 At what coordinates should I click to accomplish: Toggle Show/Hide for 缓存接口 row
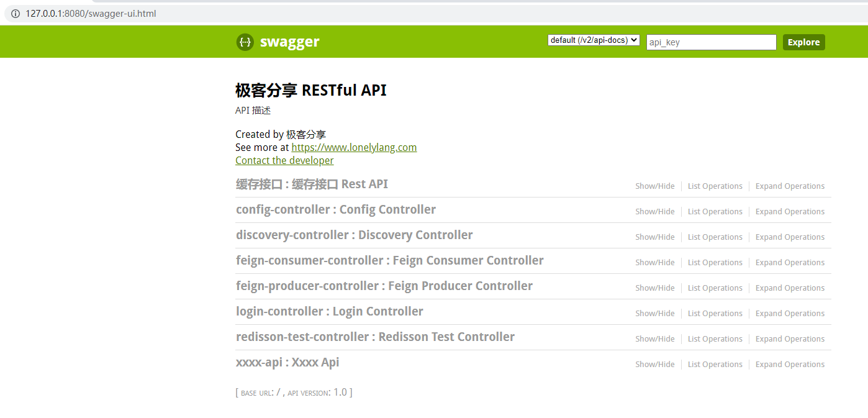click(x=655, y=186)
